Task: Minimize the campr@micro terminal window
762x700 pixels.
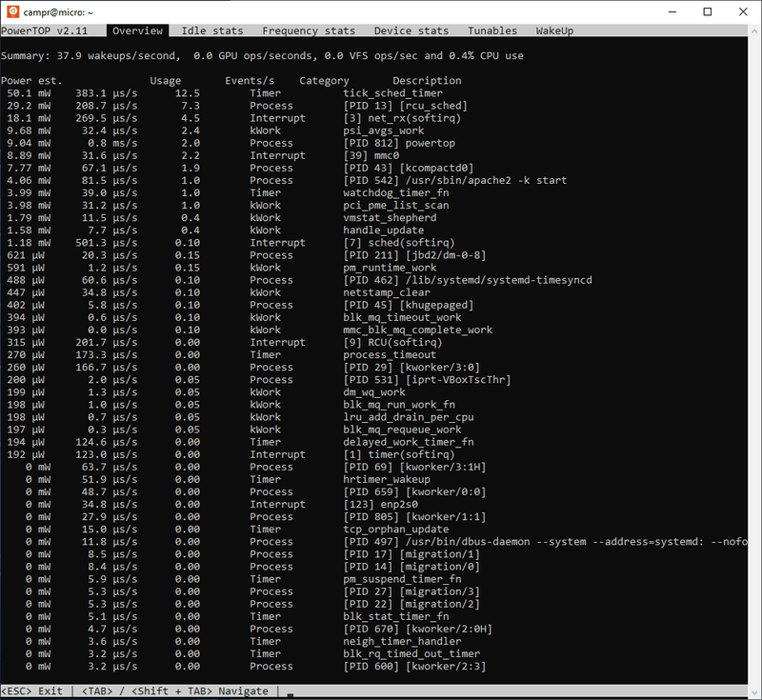Action: 672,11
